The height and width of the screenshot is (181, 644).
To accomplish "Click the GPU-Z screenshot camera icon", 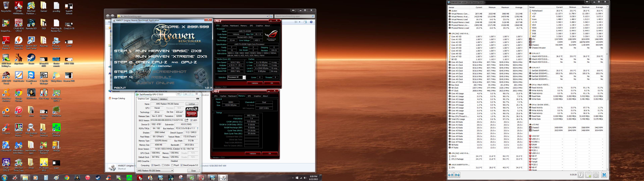I will (x=198, y=99).
